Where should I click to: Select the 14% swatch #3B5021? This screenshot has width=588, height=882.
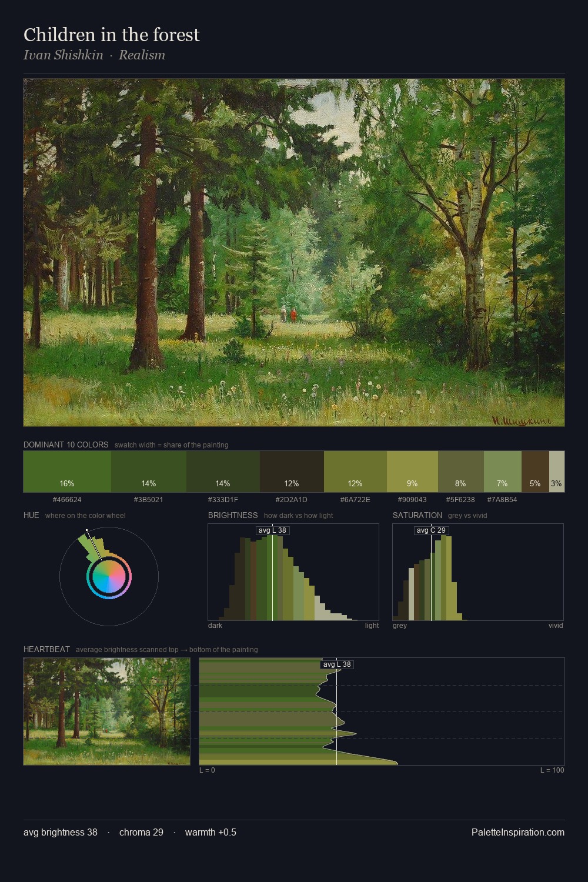[149, 472]
